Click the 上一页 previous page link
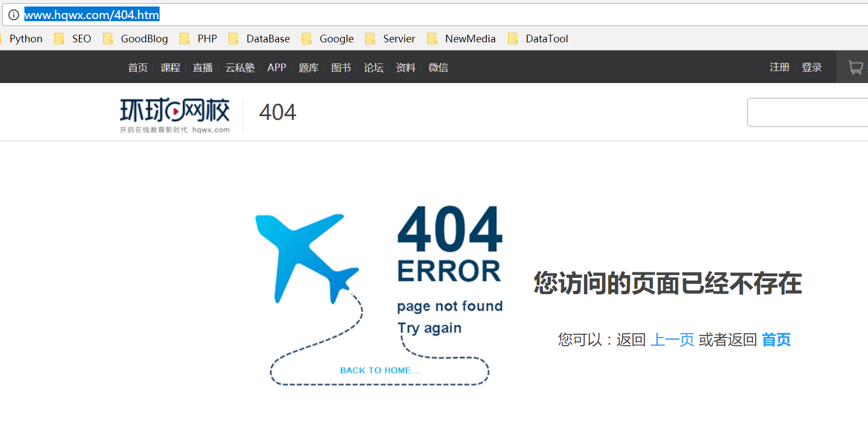 pyautogui.click(x=672, y=340)
